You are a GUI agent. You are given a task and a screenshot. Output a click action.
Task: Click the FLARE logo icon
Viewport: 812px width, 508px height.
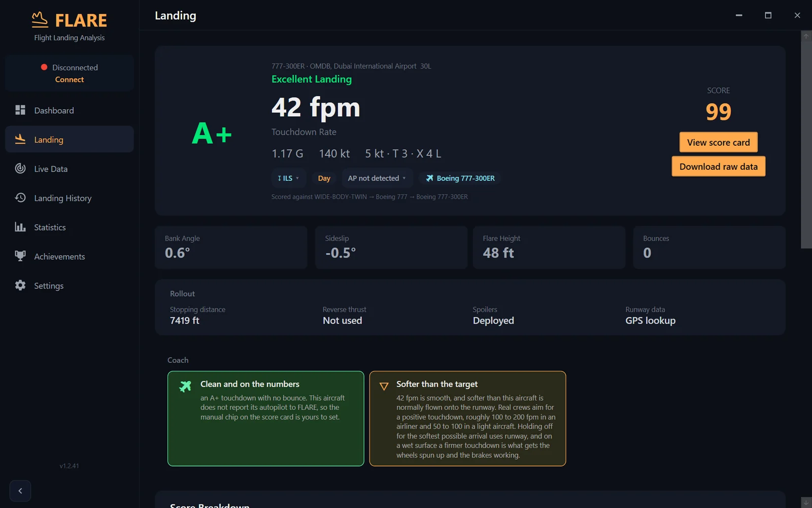pos(40,20)
